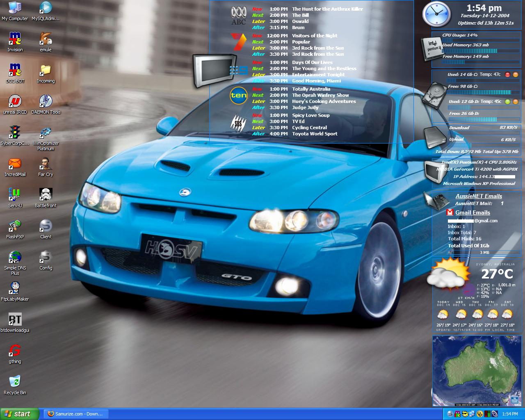Click the Start button
Viewport: 525px width, 420px height.
coord(20,414)
